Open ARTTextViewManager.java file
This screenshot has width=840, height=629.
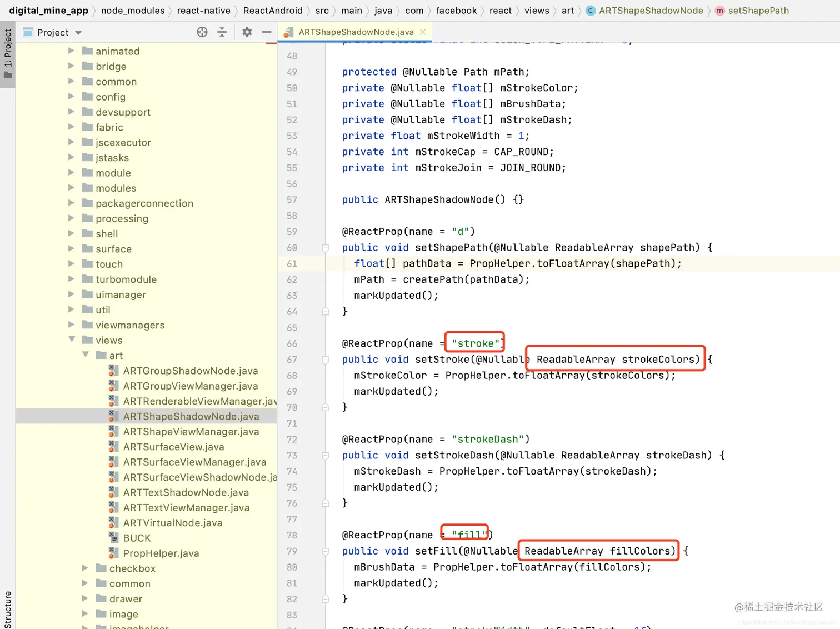click(186, 508)
